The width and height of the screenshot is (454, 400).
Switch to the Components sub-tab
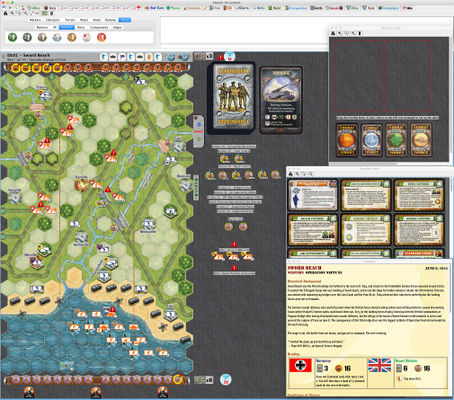click(99, 27)
